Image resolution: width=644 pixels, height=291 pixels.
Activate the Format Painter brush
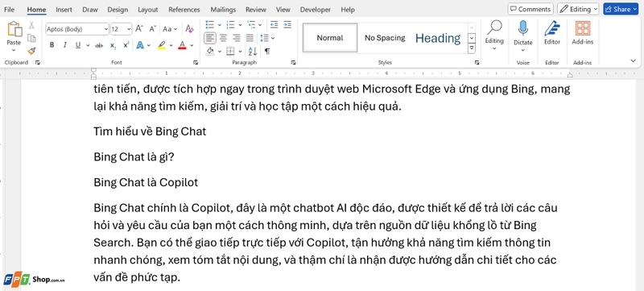click(x=31, y=51)
